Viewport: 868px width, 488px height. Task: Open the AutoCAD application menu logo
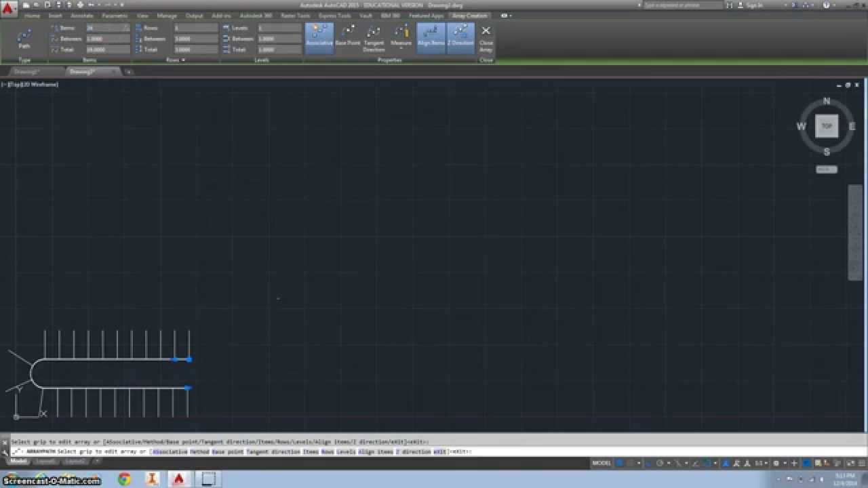(9, 8)
